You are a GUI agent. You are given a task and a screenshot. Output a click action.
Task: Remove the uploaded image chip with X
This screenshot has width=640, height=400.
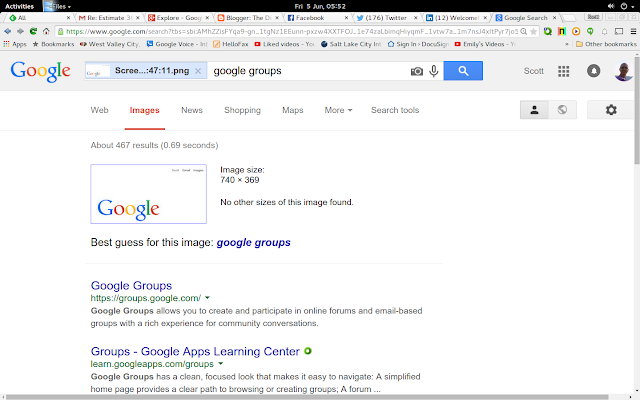[x=198, y=71]
